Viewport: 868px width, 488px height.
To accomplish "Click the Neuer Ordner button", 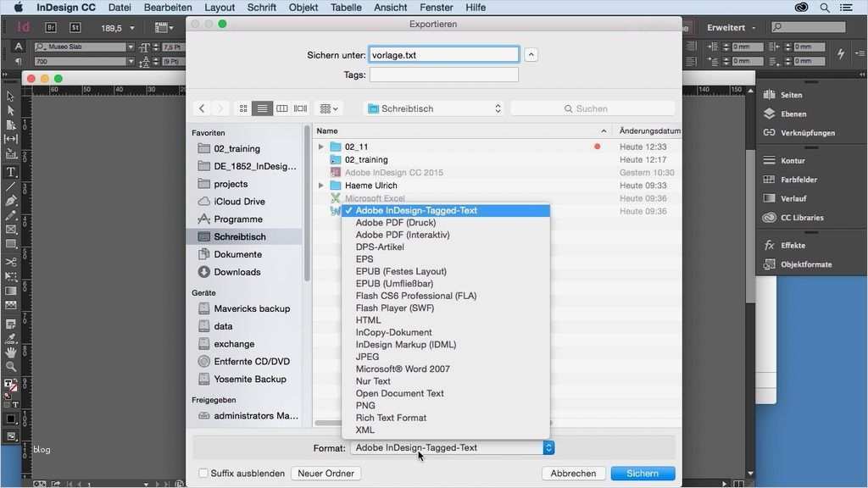I will point(325,474).
